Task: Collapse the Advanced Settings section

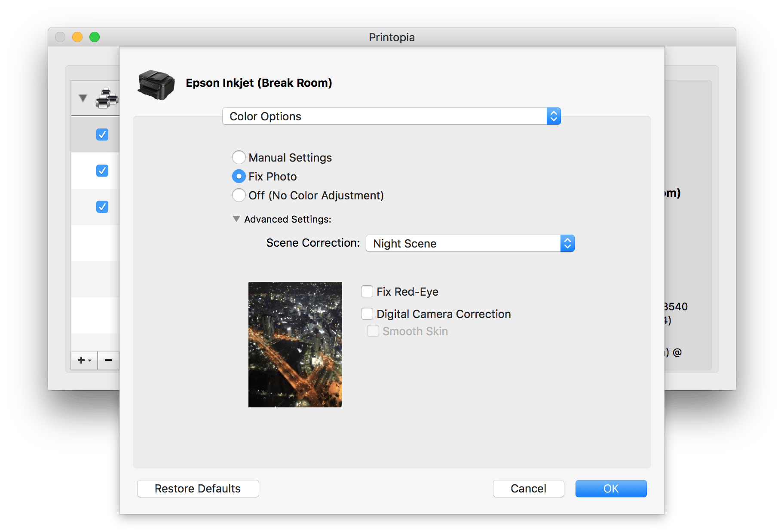Action: coord(236,219)
